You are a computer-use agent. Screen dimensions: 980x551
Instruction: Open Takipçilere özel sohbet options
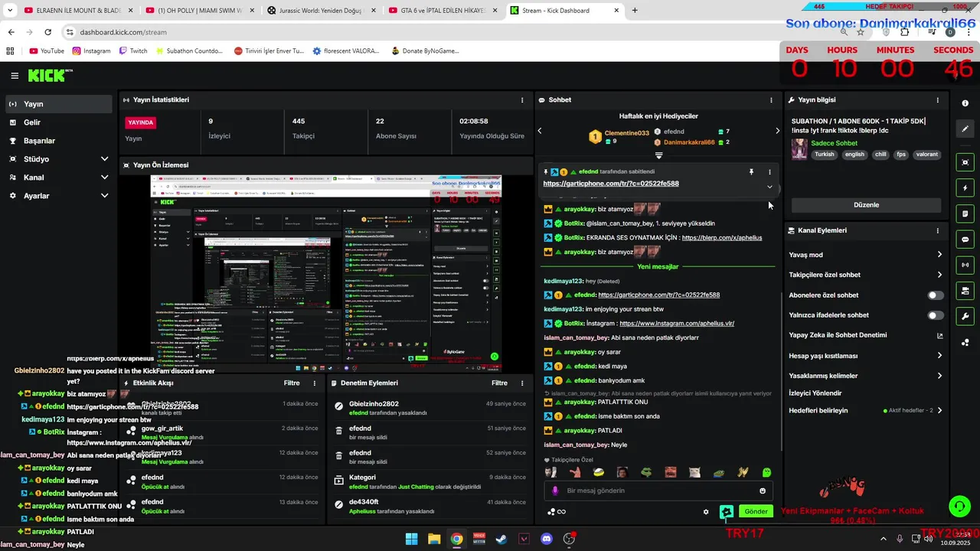point(865,275)
